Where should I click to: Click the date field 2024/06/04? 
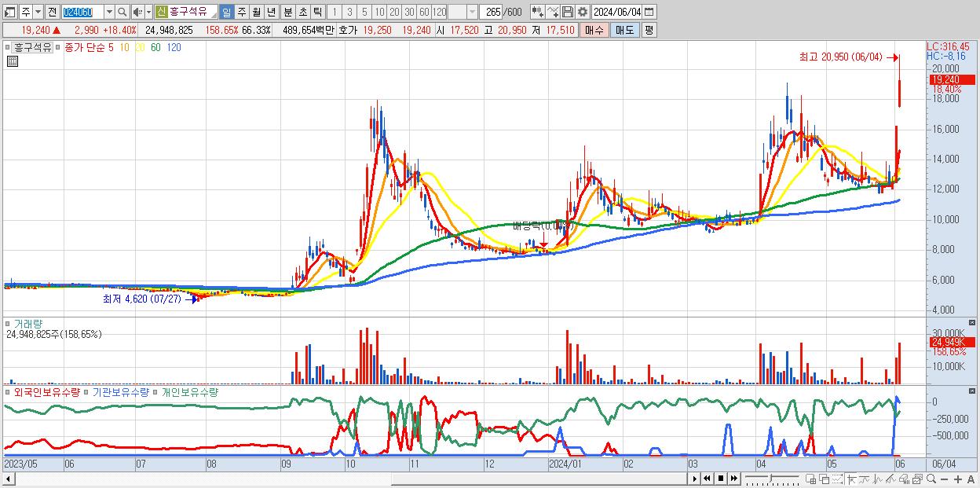617,12
